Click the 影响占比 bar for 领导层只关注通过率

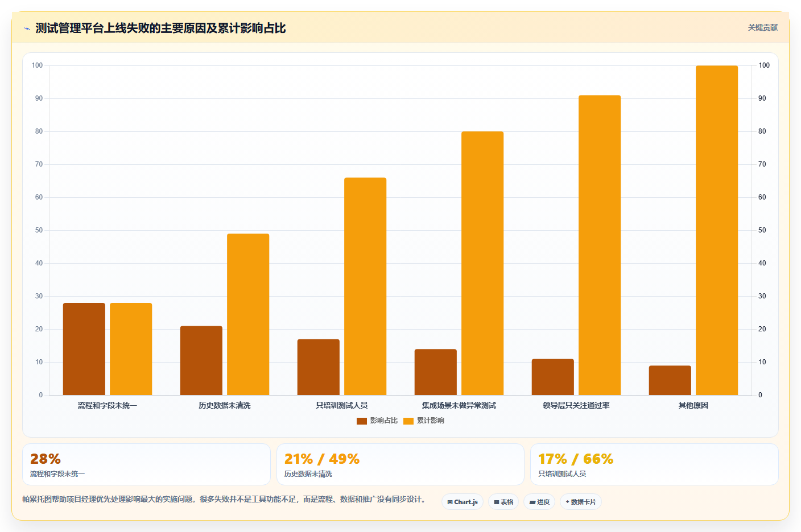point(553,377)
